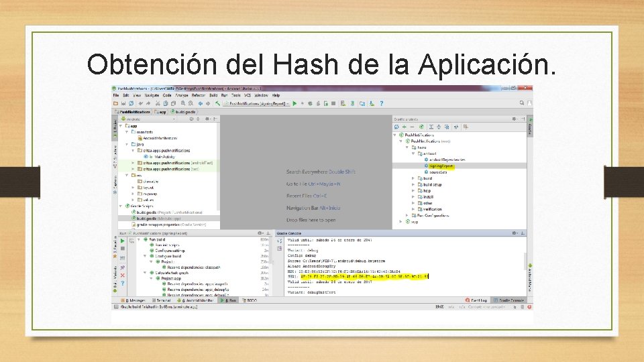Collapse the manifests folder arrow
This screenshot has width=644, height=362.
click(127, 132)
